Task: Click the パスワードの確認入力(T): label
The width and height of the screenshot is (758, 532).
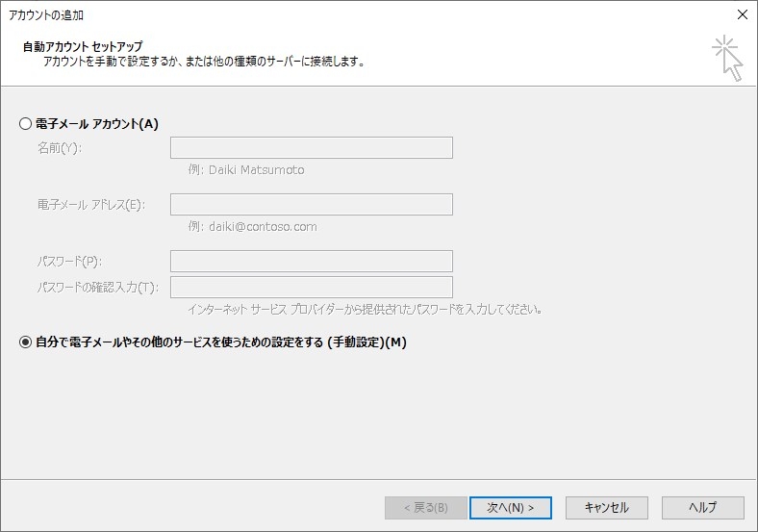Action: 97,288
